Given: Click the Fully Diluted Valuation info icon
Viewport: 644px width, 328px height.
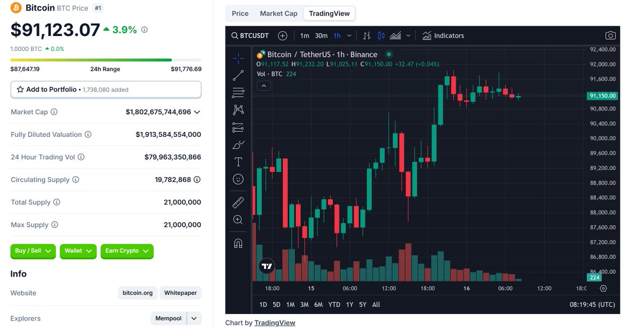Looking at the screenshot, I should click(88, 135).
